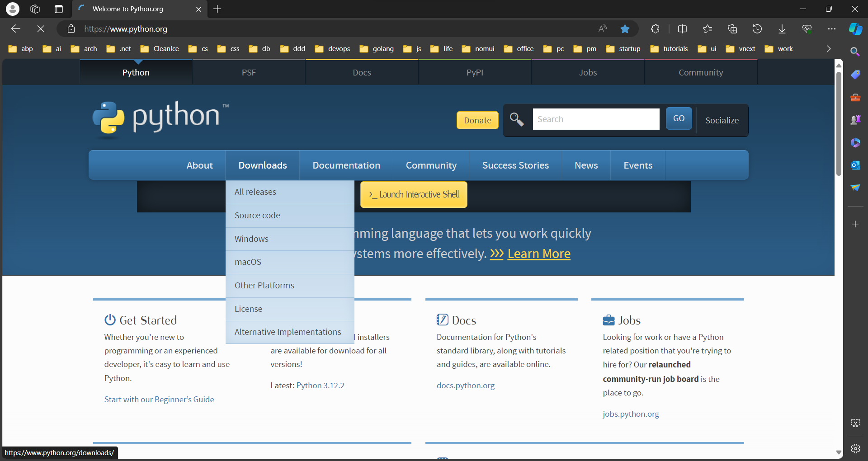This screenshot has width=868, height=461.
Task: Open browsing History icon
Action: click(757, 29)
